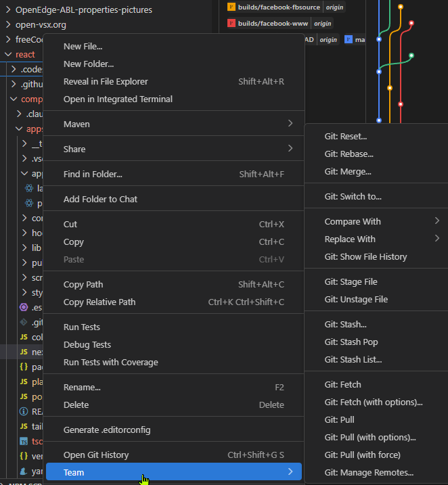Click the React file icon beside la
Image resolution: width=448 pixels, height=485 pixels.
point(29,188)
